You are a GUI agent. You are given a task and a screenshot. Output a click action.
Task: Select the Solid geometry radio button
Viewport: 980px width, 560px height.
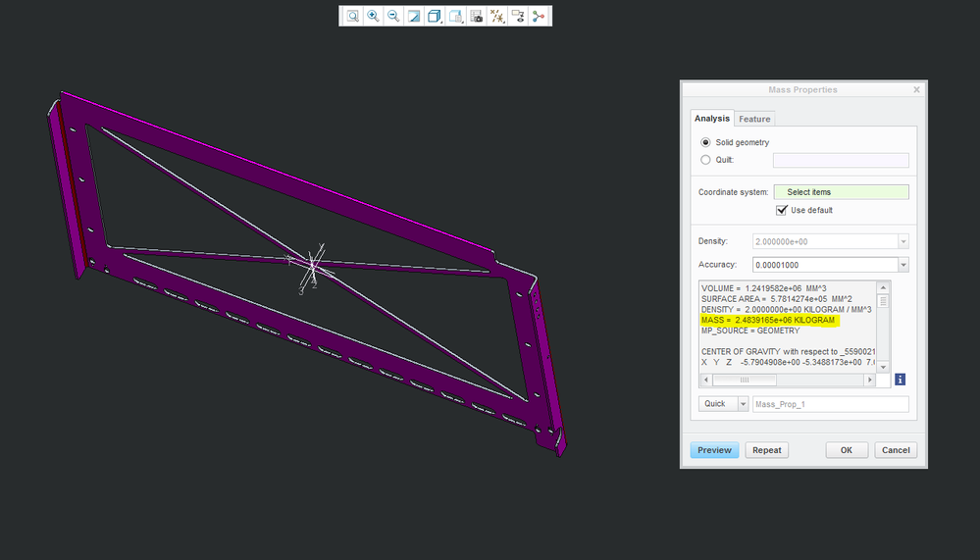click(705, 143)
